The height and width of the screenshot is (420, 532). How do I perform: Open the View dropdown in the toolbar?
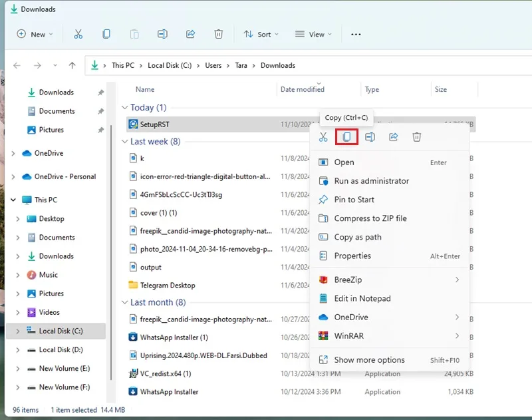click(x=313, y=35)
